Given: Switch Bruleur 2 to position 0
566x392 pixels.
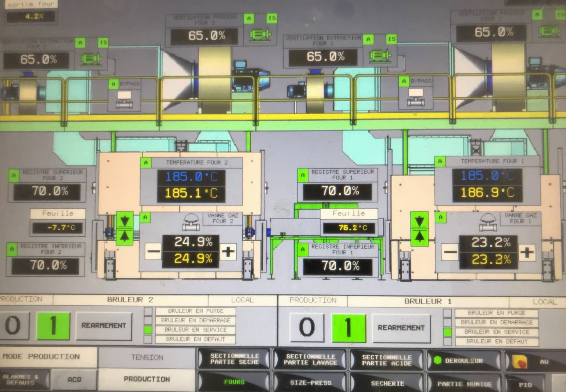Looking at the screenshot, I should pyautogui.click(x=13, y=325).
